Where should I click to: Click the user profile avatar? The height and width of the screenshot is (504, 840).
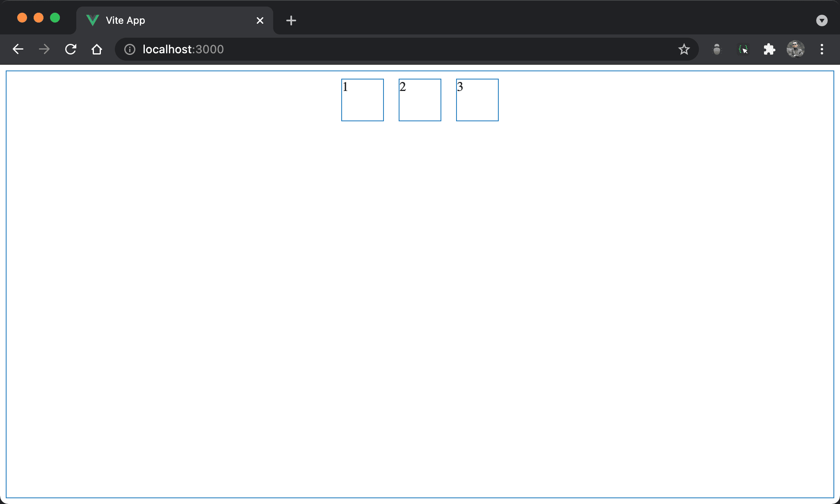point(795,49)
